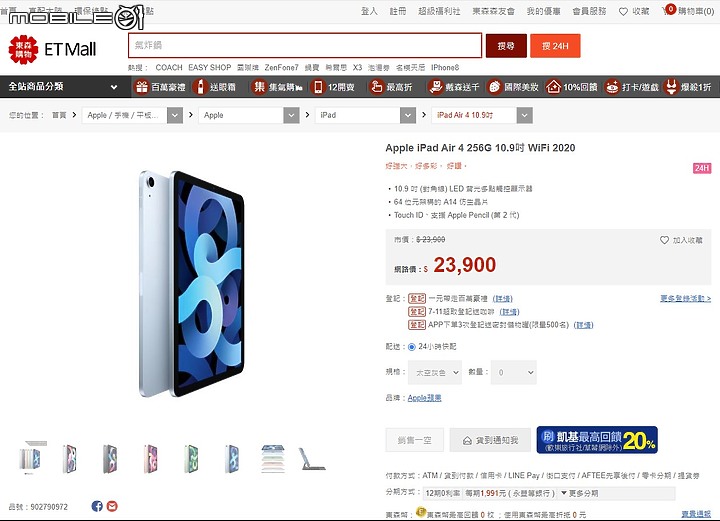Viewport: 720px width, 521px height.
Task: Select the keyboard folio product thumbnail
Action: click(x=313, y=459)
